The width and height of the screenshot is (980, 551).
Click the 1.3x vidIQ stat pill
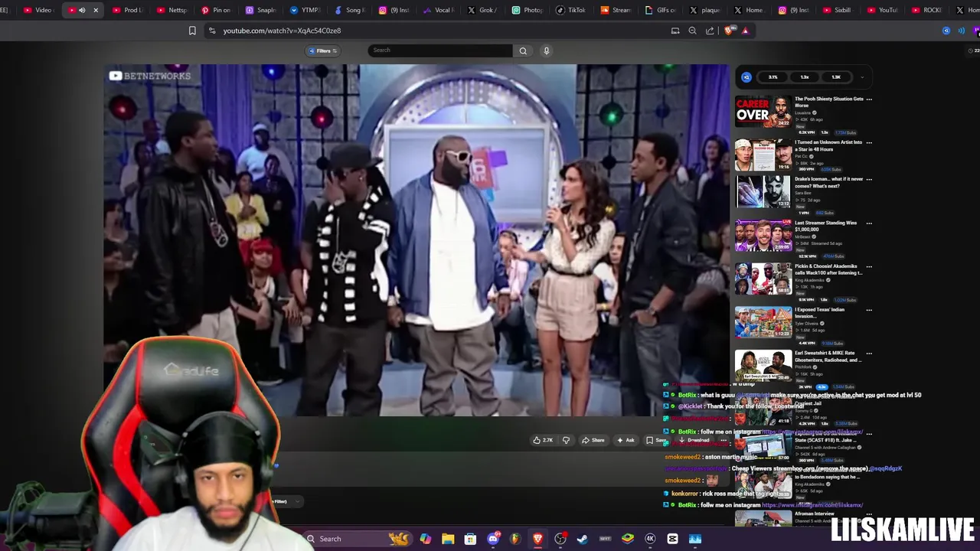[x=805, y=77]
